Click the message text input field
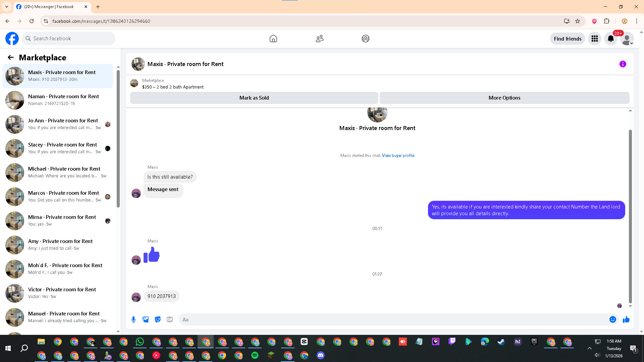The image size is (644, 362). coord(392,319)
